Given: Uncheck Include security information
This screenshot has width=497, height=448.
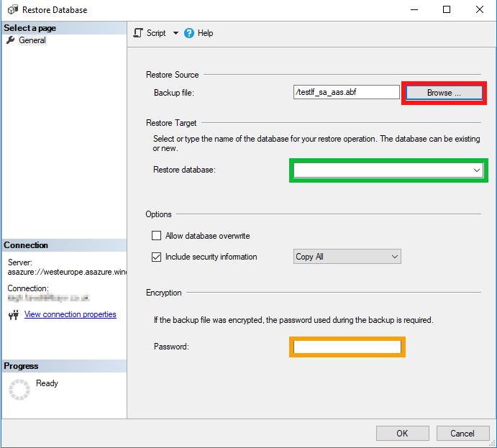Looking at the screenshot, I should 156,257.
